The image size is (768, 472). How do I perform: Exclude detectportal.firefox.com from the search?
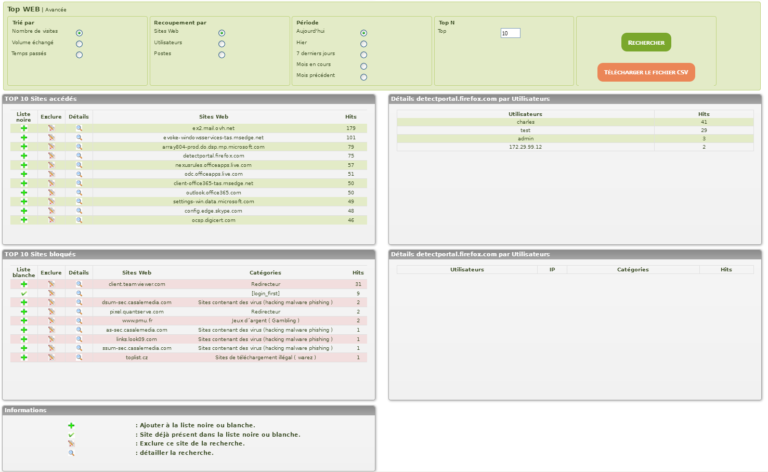click(51, 156)
